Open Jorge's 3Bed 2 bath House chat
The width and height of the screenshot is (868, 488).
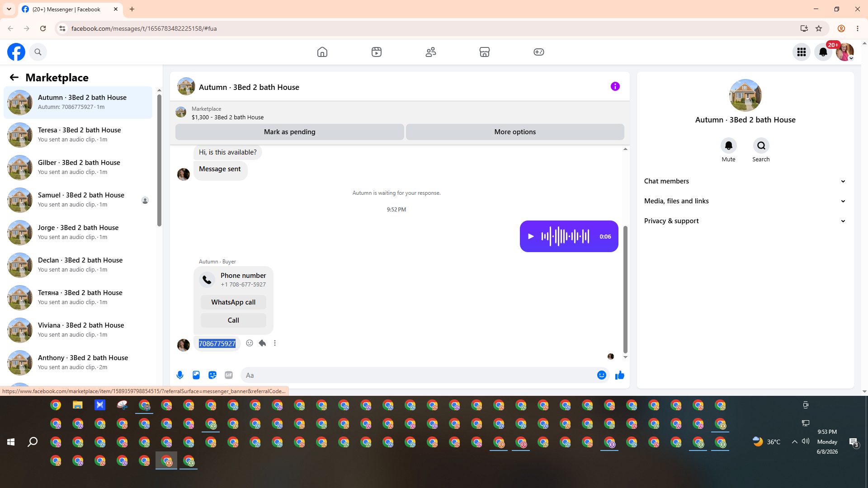[78, 232]
